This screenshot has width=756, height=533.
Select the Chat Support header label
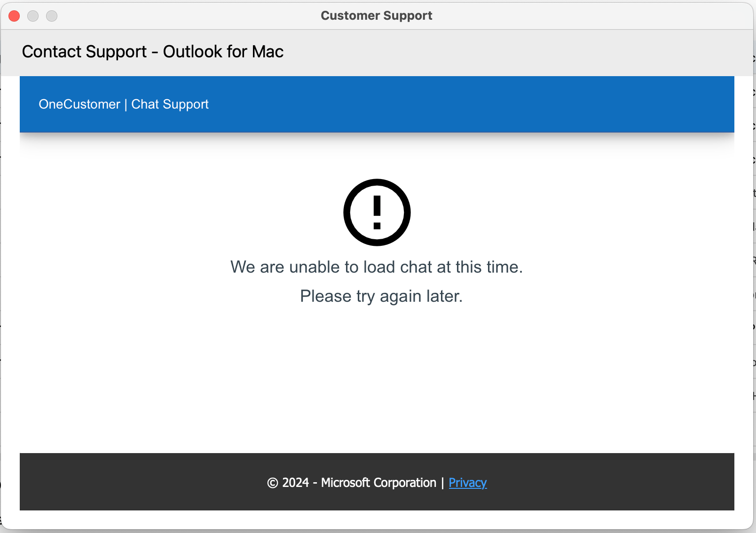click(170, 104)
